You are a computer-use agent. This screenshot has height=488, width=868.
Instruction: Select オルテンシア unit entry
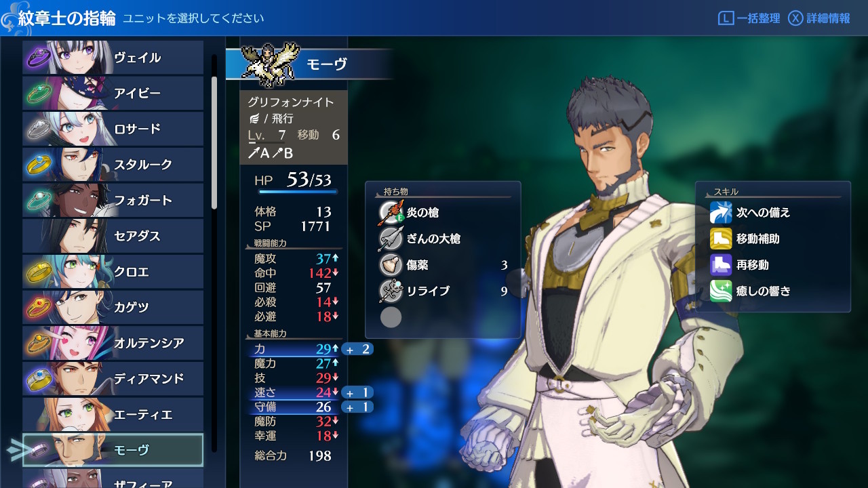point(113,343)
